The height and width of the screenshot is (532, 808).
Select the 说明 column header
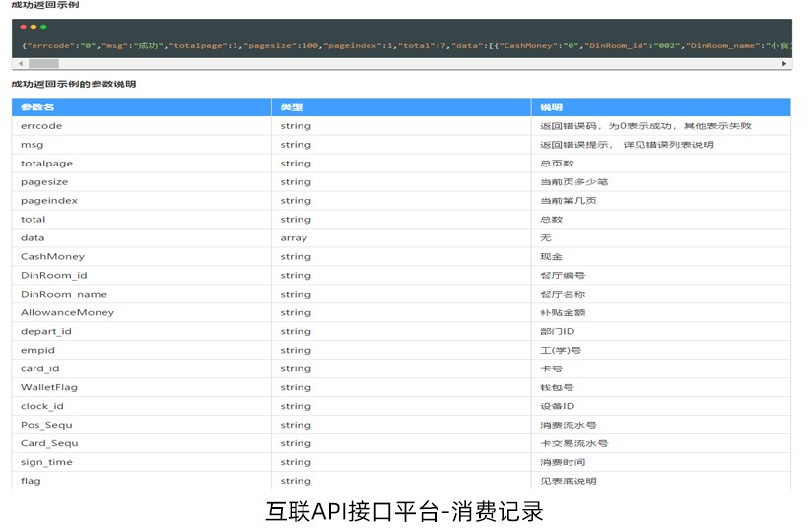(x=552, y=107)
